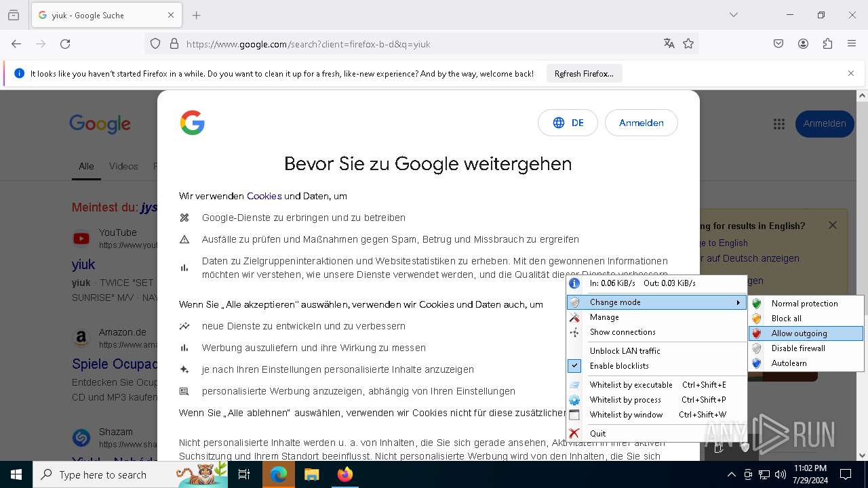
Task: Click Firefox taskbar icon
Action: (x=344, y=474)
